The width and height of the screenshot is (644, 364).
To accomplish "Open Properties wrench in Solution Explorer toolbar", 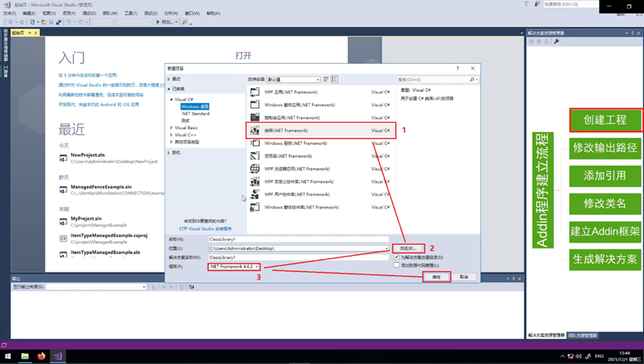I will coord(557,41).
